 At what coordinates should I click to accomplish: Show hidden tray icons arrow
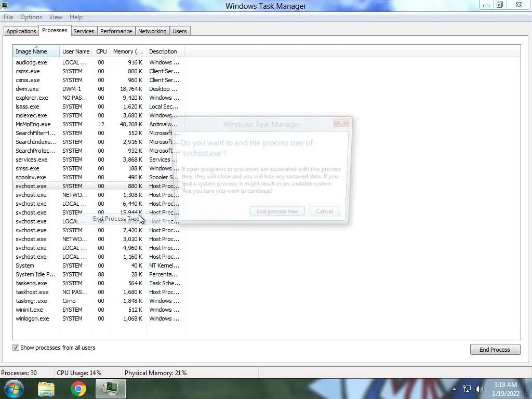pyautogui.click(x=454, y=389)
